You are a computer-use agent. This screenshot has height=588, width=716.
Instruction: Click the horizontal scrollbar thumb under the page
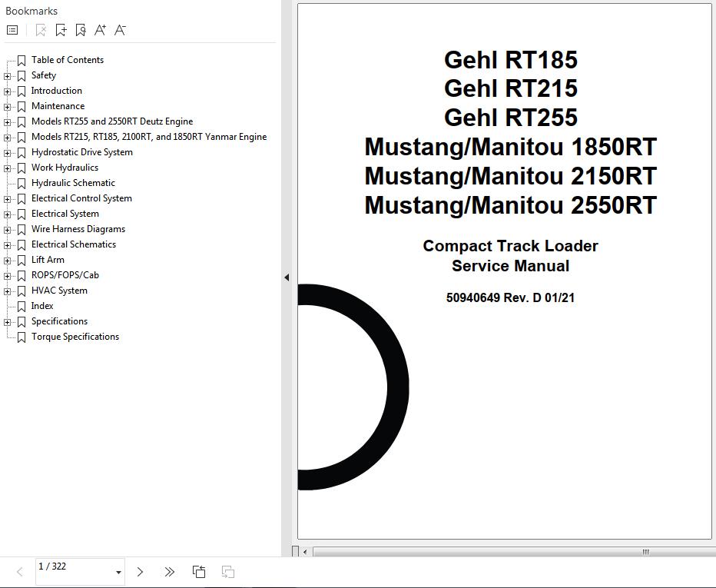[x=515, y=552]
